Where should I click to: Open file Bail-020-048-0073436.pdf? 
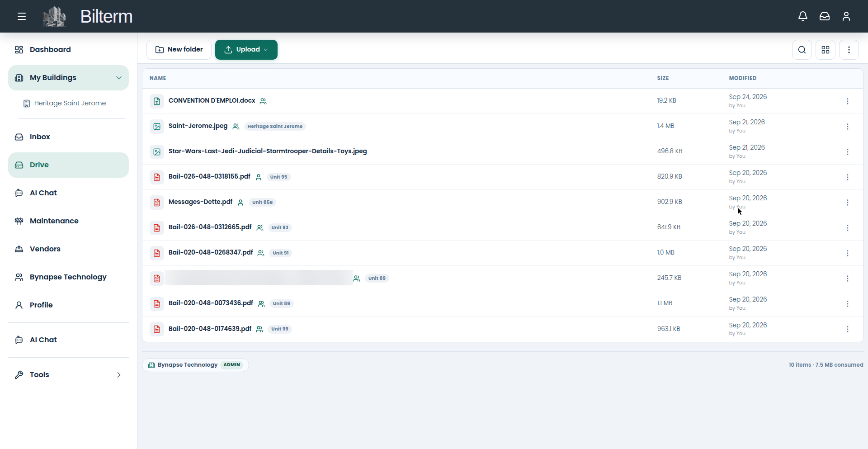click(x=211, y=303)
